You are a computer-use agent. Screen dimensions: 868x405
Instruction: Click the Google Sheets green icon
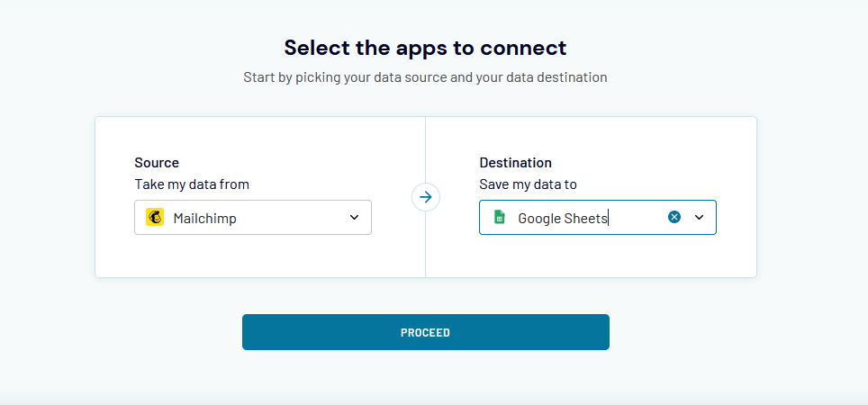(500, 218)
